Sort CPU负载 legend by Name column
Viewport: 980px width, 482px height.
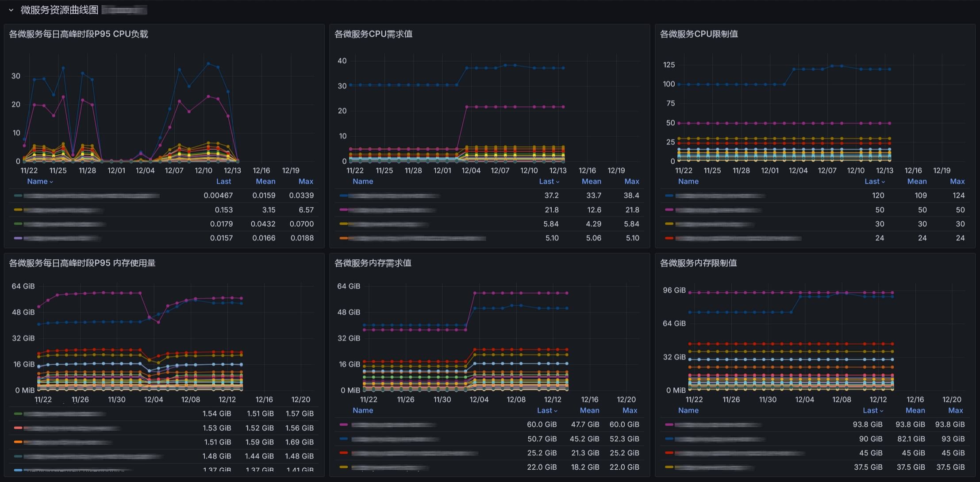(x=37, y=181)
